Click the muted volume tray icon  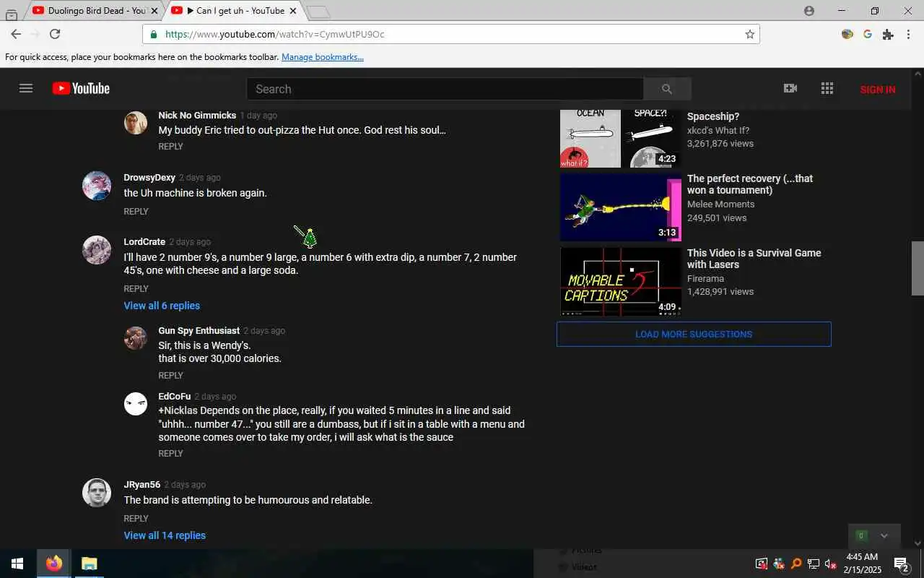click(x=831, y=564)
